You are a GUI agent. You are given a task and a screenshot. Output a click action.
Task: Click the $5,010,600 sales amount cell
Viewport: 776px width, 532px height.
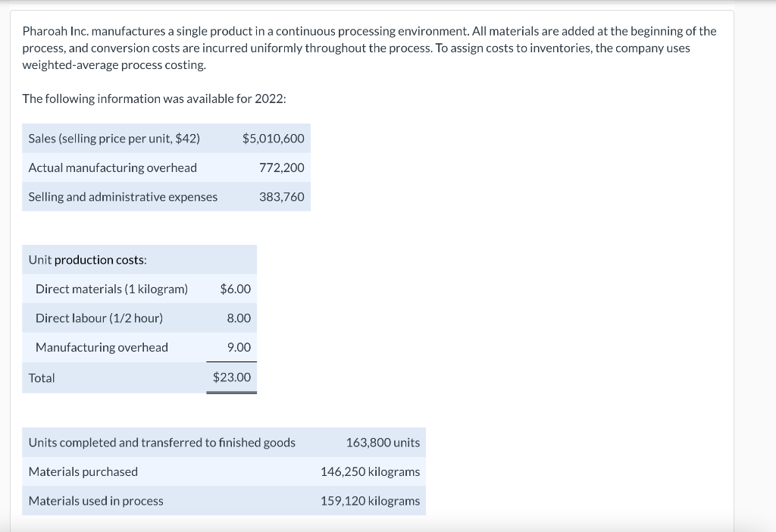coord(273,139)
